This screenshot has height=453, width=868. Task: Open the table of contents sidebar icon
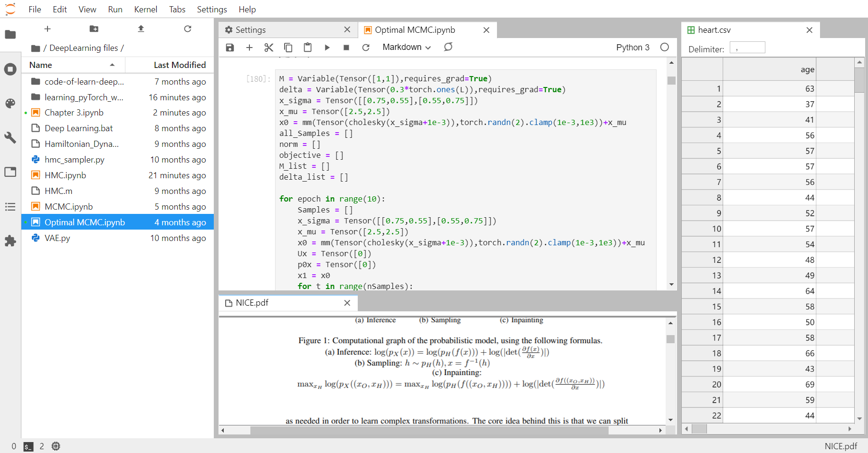click(x=10, y=206)
